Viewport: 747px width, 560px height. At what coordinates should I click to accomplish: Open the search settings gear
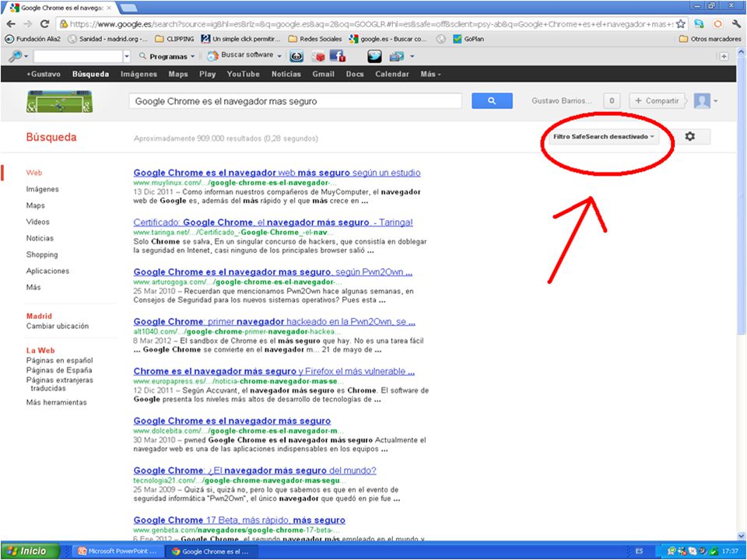click(x=690, y=137)
